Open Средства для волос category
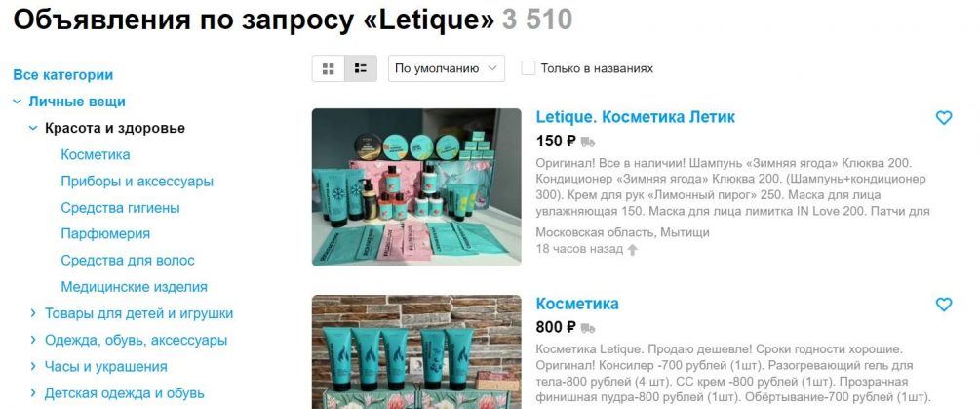 click(128, 261)
